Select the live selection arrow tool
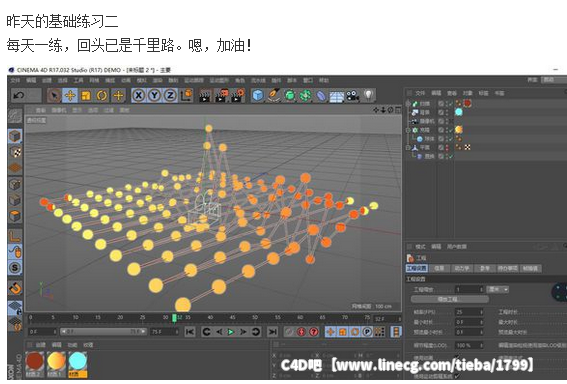The height and width of the screenshot is (384, 567). 54,96
